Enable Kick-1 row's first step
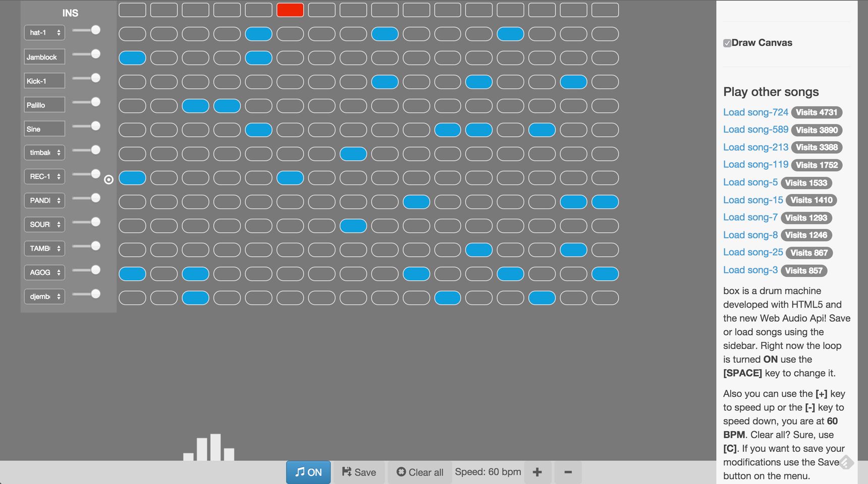This screenshot has height=484, width=868. point(132,82)
